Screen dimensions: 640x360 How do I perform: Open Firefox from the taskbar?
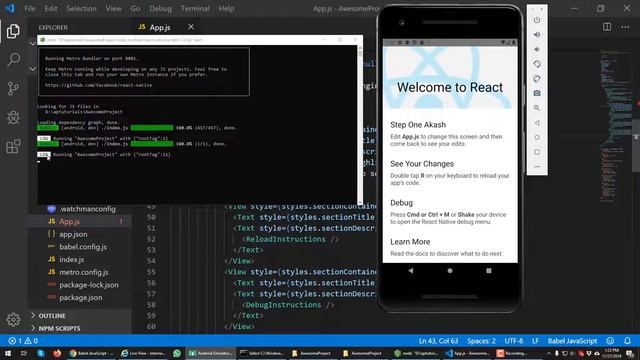57,353
